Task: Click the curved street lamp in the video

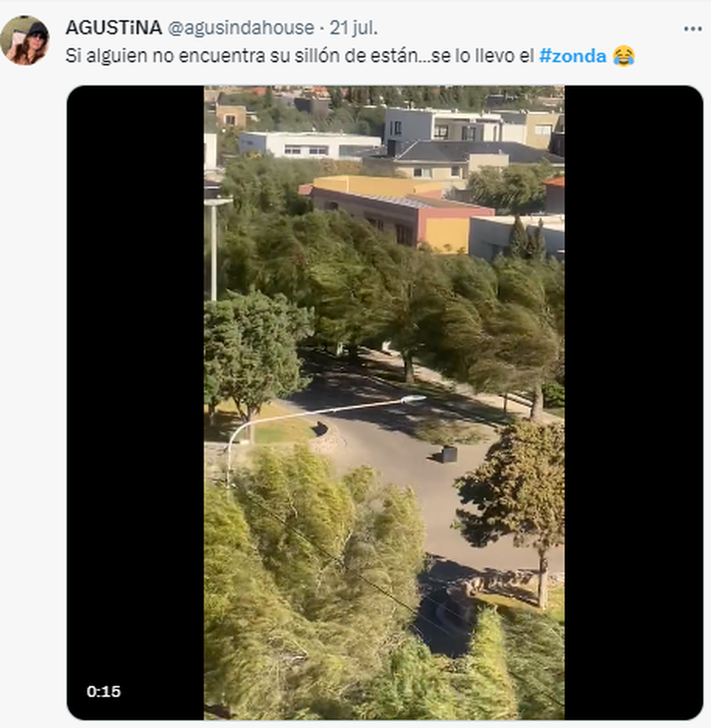Action: pyautogui.click(x=325, y=421)
